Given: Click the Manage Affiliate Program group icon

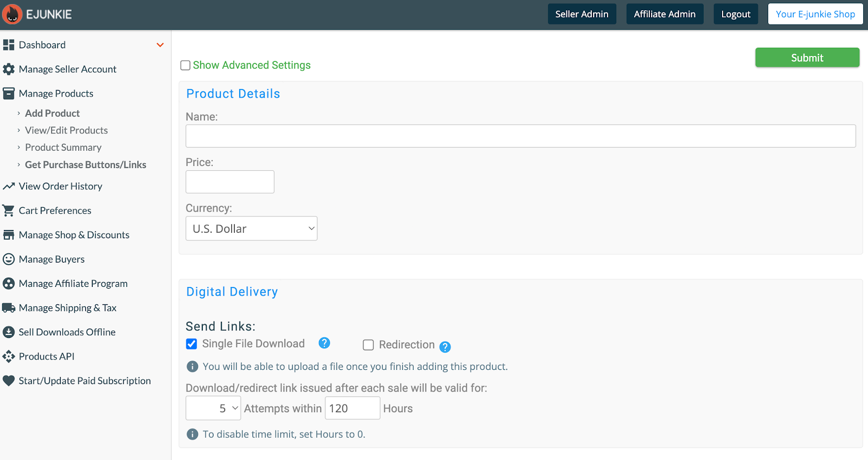Looking at the screenshot, I should [x=9, y=284].
